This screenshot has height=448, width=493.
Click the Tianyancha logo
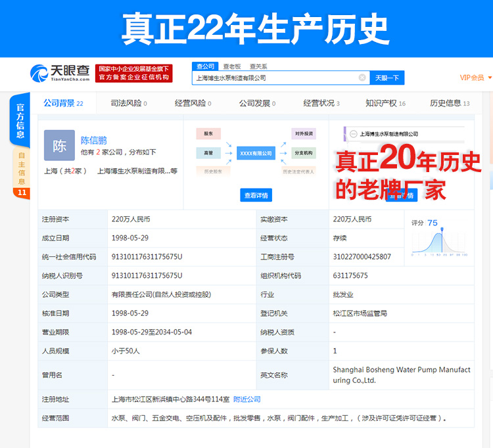pos(60,72)
